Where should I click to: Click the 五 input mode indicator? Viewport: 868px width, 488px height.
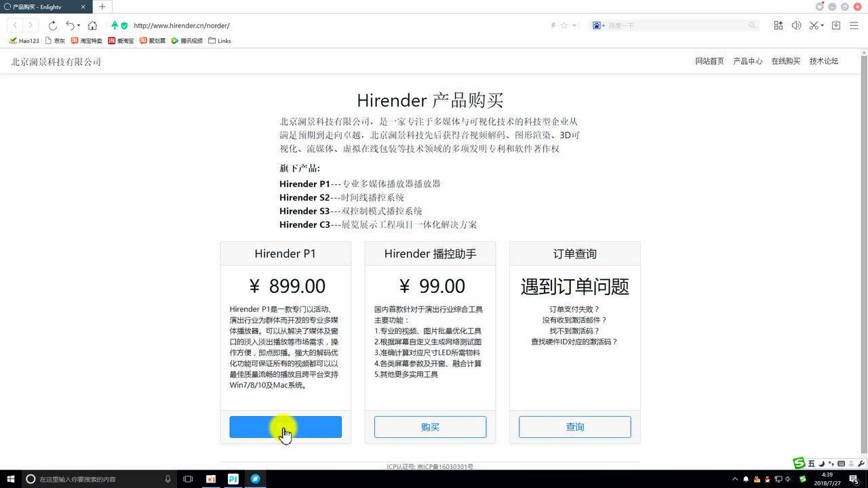(x=811, y=464)
